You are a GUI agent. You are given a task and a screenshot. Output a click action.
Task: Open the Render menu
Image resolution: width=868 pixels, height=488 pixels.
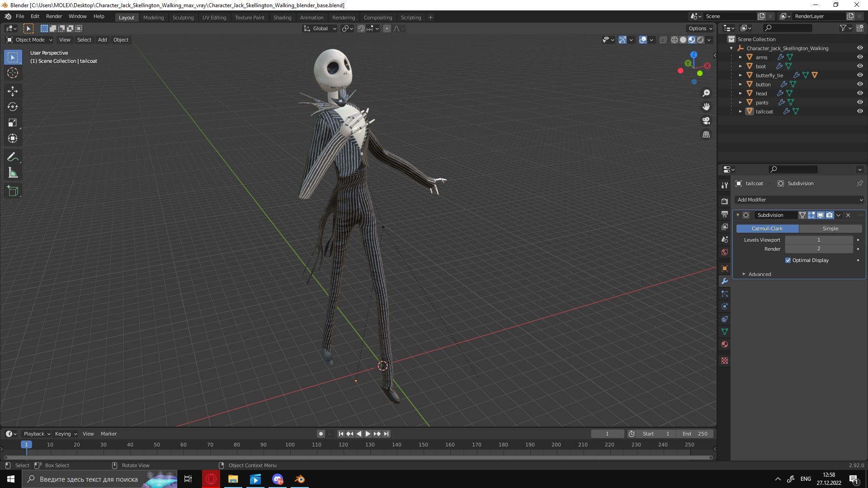54,16
